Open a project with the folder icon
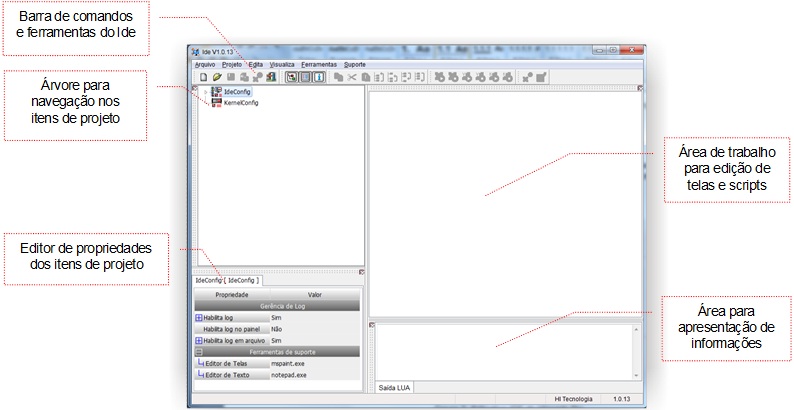Screen dimensions: 794x410 217,77
